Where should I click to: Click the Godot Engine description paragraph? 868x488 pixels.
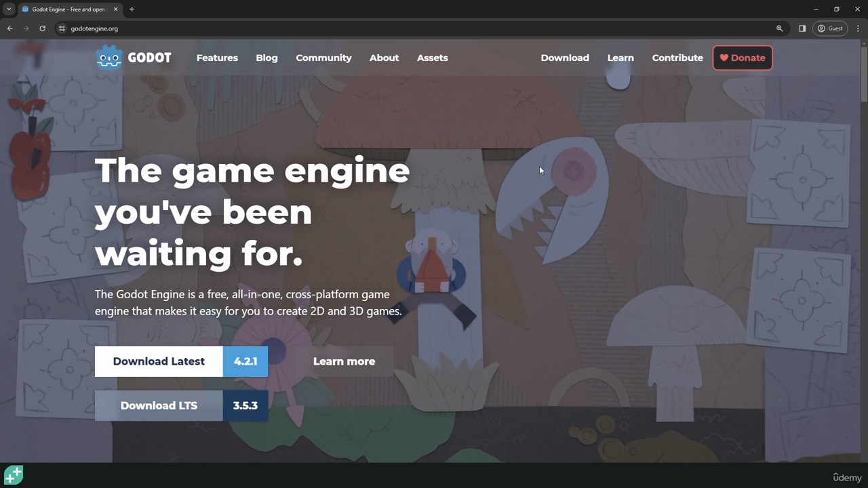pyautogui.click(x=248, y=302)
